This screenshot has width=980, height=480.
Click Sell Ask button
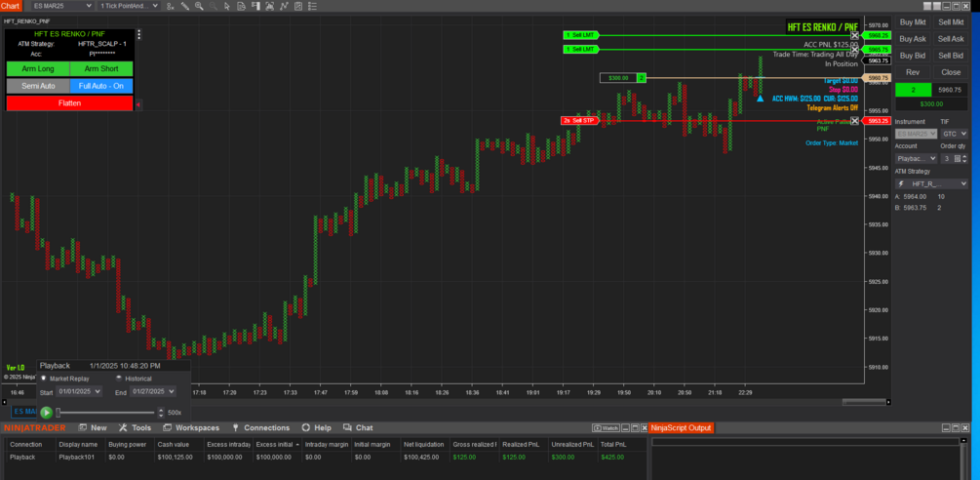pos(951,39)
